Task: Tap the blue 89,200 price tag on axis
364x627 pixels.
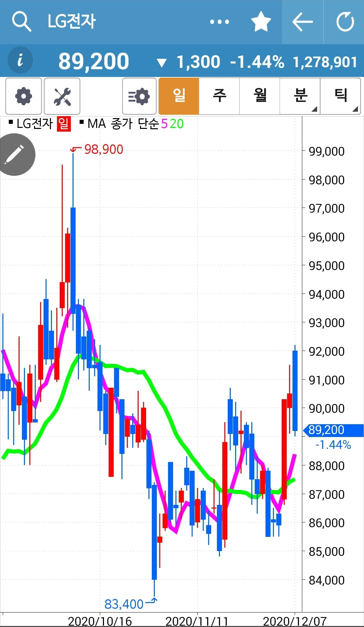Action: (x=333, y=430)
